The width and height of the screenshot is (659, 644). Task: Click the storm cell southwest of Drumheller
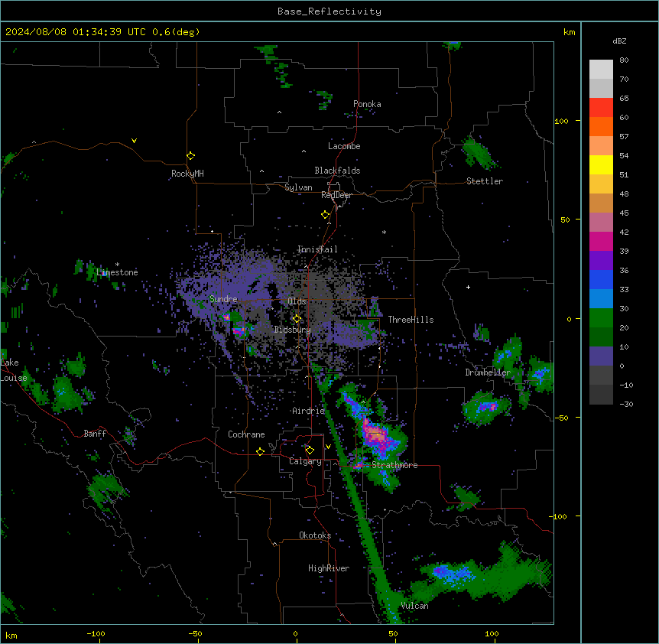click(x=487, y=406)
